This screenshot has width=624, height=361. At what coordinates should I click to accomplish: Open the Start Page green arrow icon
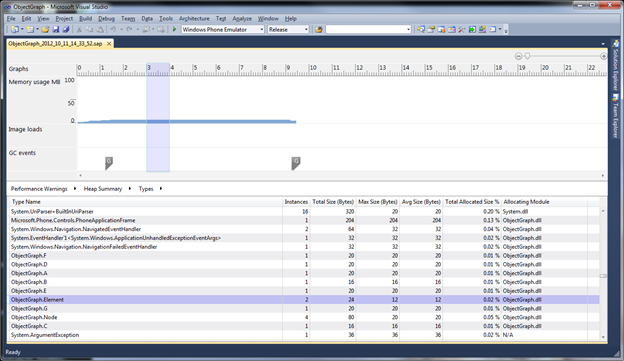(472, 29)
